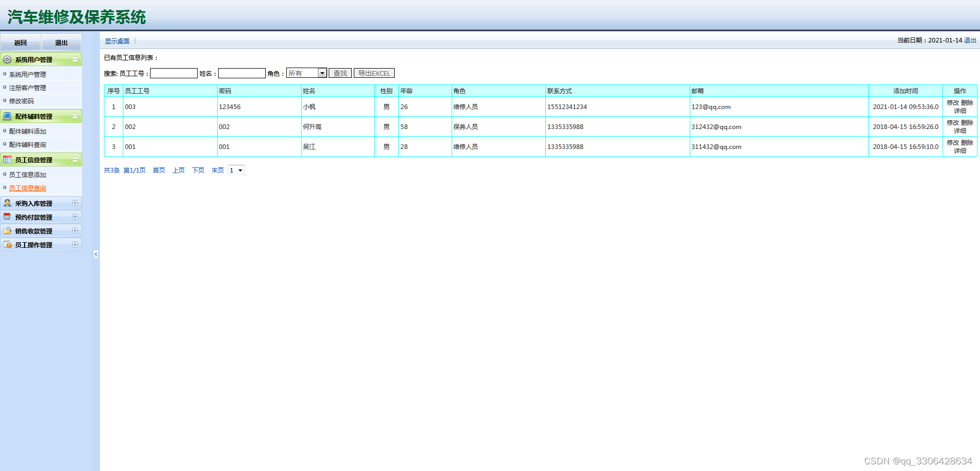Collapse the sidebar with the left-arrow handle
This screenshot has height=471, width=980.
click(x=96, y=254)
